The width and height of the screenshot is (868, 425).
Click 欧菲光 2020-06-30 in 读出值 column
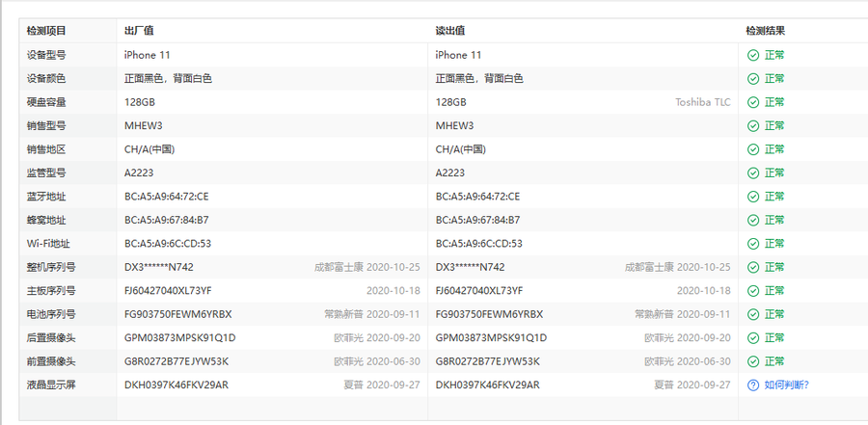pyautogui.click(x=688, y=361)
